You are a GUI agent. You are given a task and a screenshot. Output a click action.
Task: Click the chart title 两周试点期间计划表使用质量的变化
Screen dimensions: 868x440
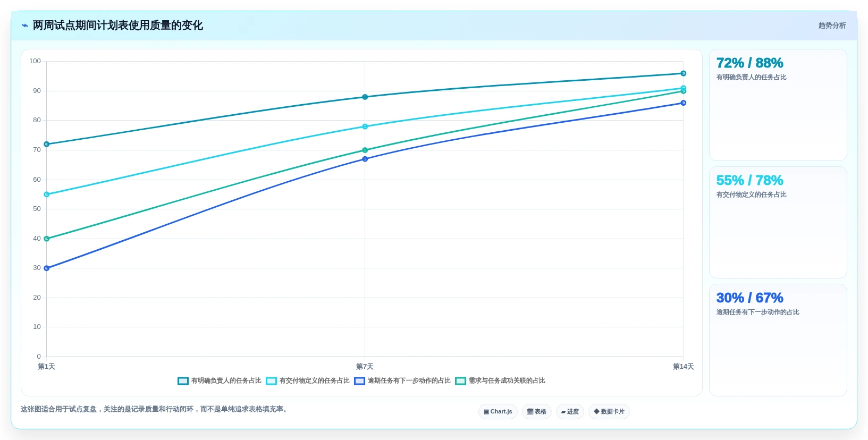118,26
